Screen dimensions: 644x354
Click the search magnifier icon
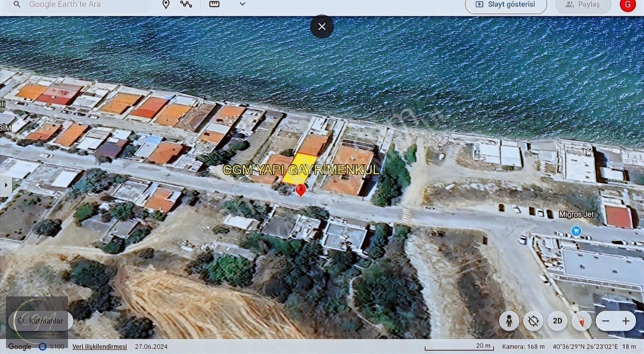pyautogui.click(x=17, y=4)
